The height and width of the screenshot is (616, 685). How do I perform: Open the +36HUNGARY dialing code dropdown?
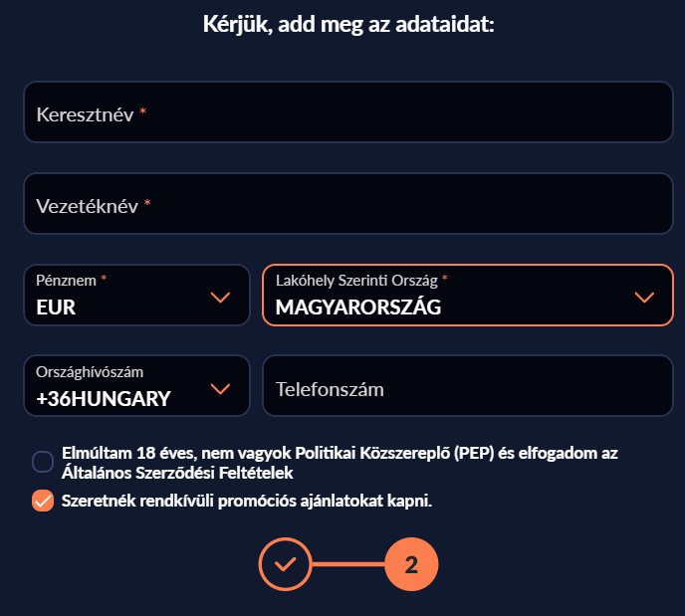tap(136, 386)
